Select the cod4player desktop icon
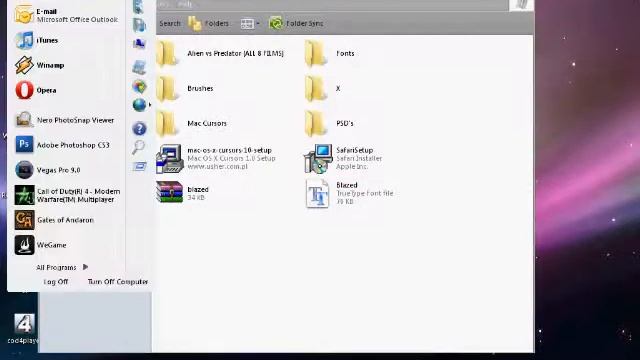The height and width of the screenshot is (360, 640). 24,329
